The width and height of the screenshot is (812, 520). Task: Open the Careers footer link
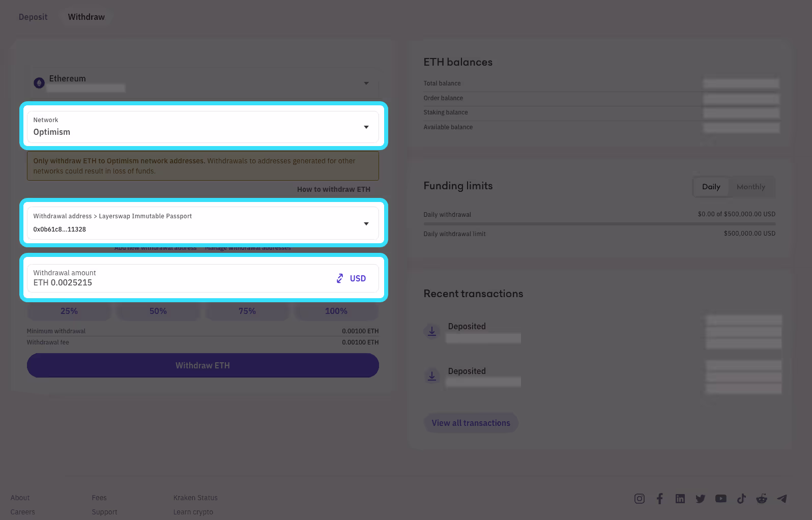23,512
